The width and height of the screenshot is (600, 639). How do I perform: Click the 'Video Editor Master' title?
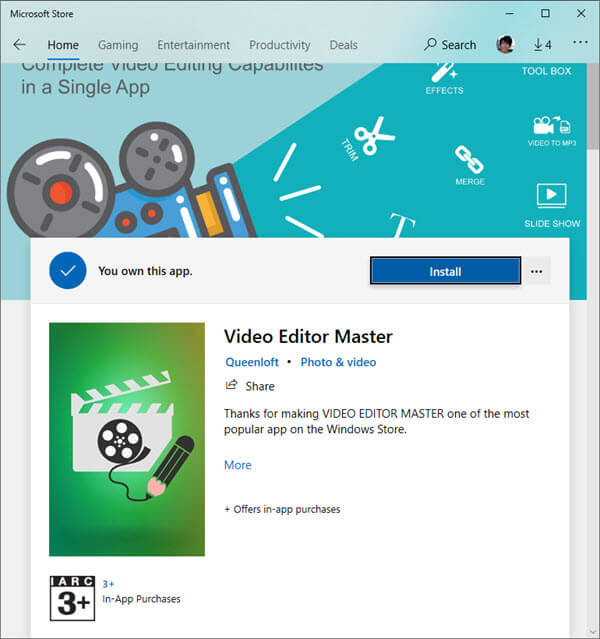click(308, 337)
